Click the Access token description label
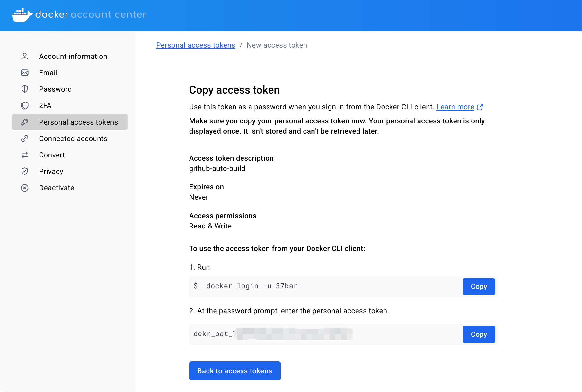Screen dimensions: 582x392 point(231,158)
